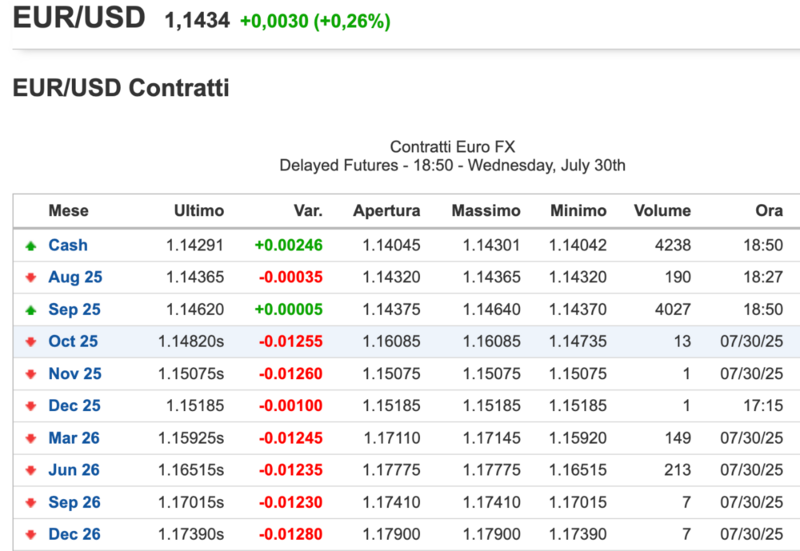The width and height of the screenshot is (800, 551).
Task: Open the Dec 26 contract link
Action: tap(74, 535)
